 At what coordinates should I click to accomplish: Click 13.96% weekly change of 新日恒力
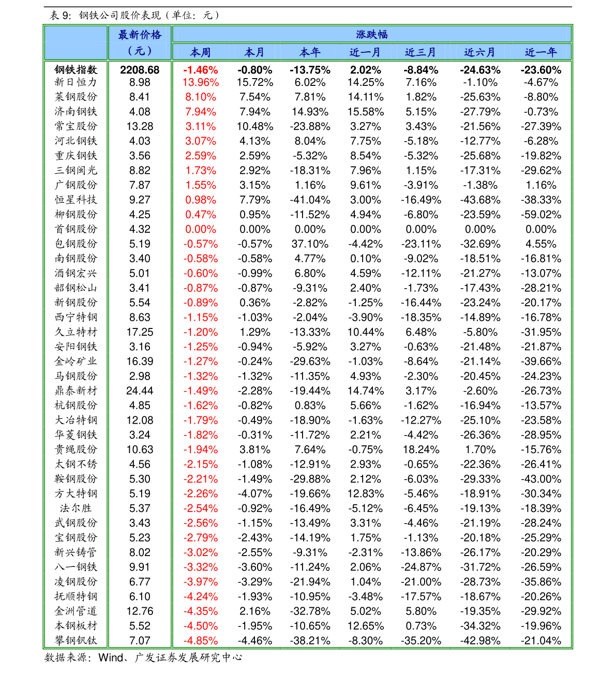click(x=201, y=82)
